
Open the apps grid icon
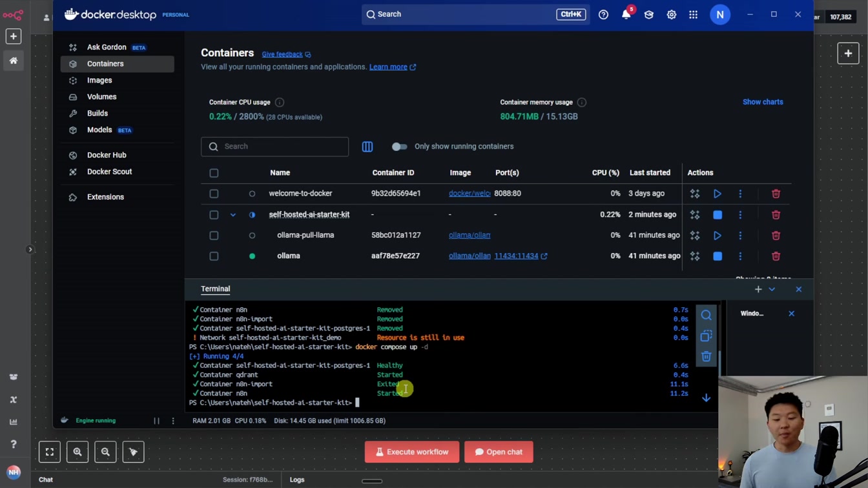coord(694,15)
